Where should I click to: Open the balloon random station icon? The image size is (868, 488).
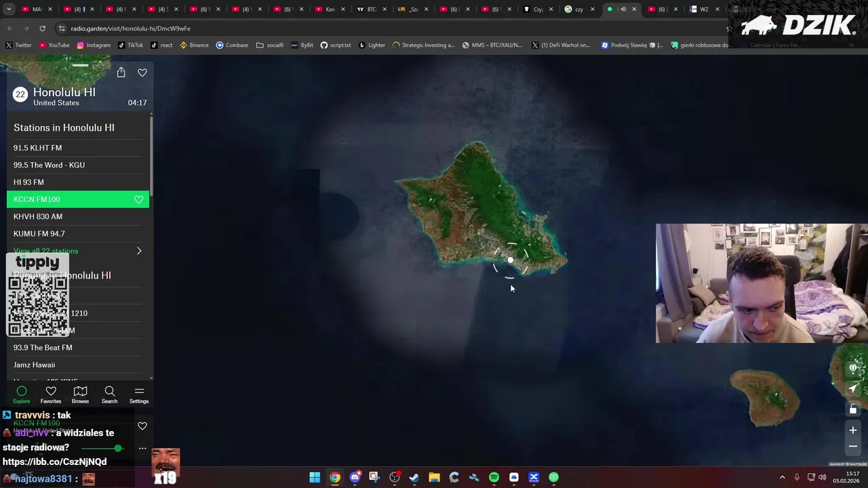click(853, 368)
